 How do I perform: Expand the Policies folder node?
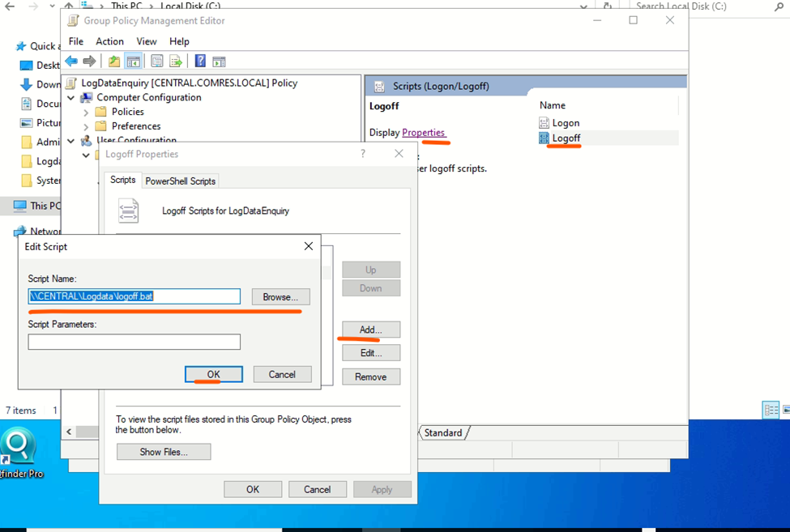[x=86, y=113]
